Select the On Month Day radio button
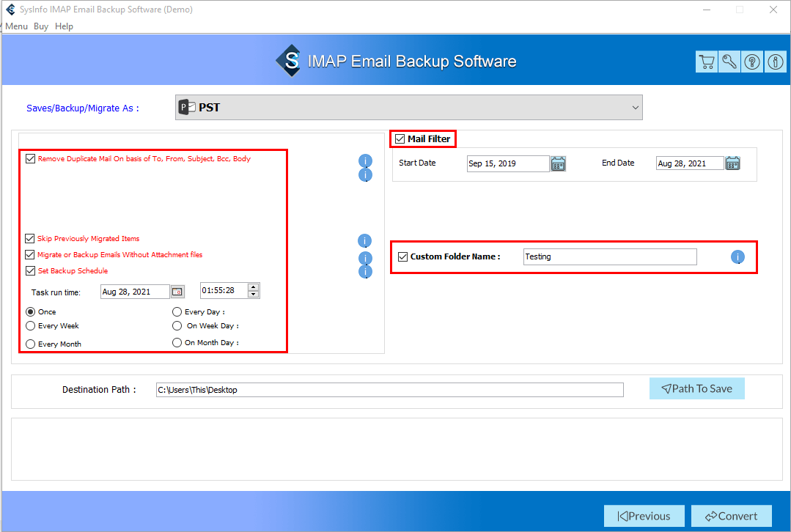 pos(177,342)
